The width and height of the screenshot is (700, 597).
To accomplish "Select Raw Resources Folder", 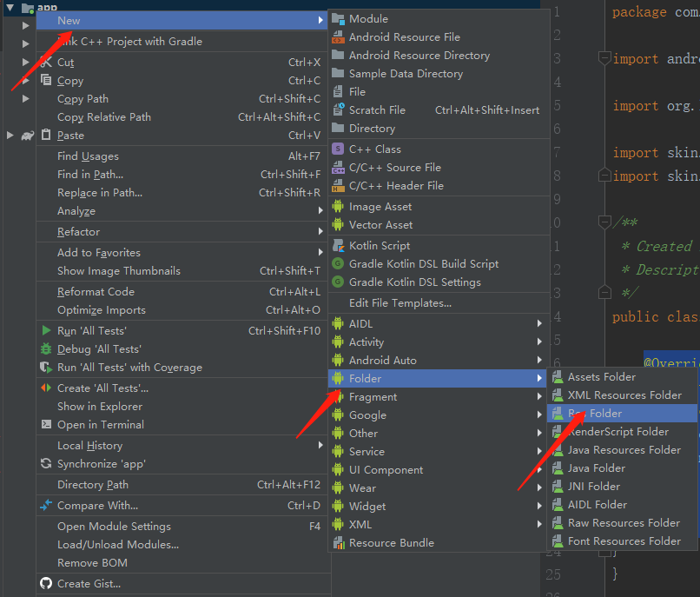I will tap(623, 523).
